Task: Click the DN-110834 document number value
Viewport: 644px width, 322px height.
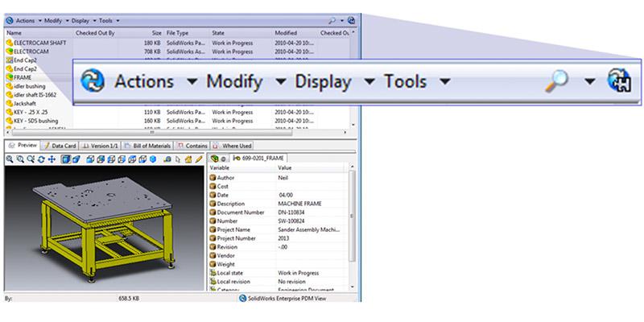Action: 291,213
